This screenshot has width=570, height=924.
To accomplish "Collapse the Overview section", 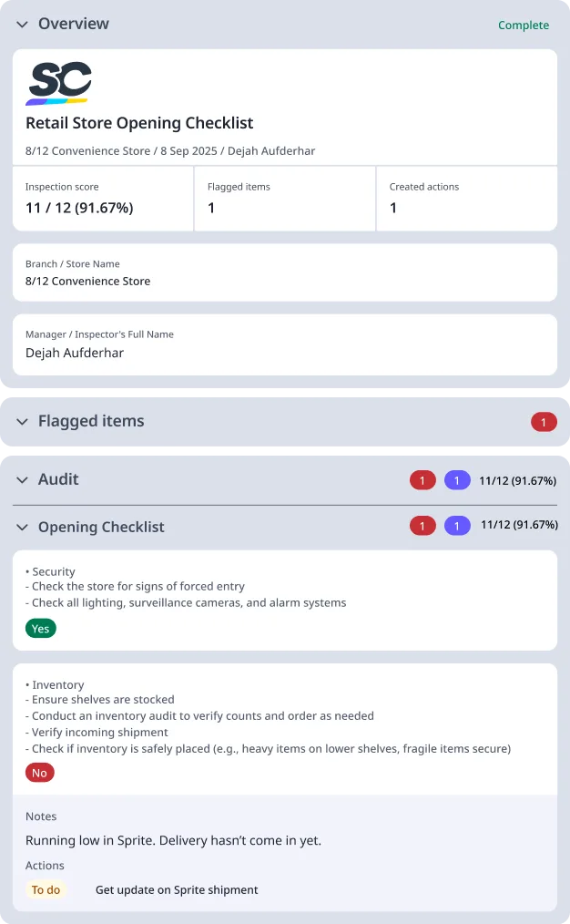I will click(21, 25).
